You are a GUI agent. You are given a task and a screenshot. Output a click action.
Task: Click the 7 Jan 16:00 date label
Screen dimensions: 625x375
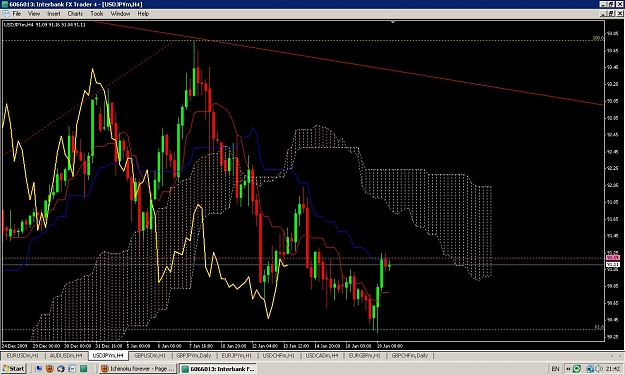pos(201,346)
